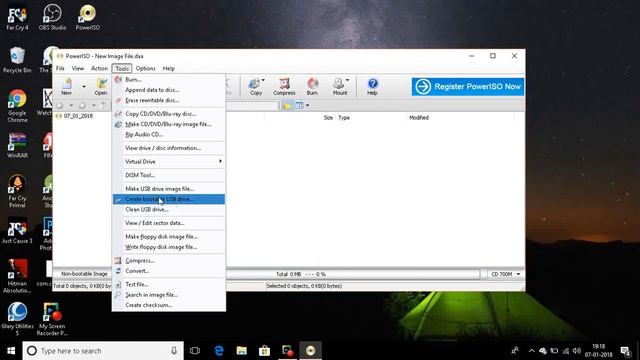Click the Task View taskbar icon
Image resolution: width=640 pixels, height=360 pixels.
[195, 351]
